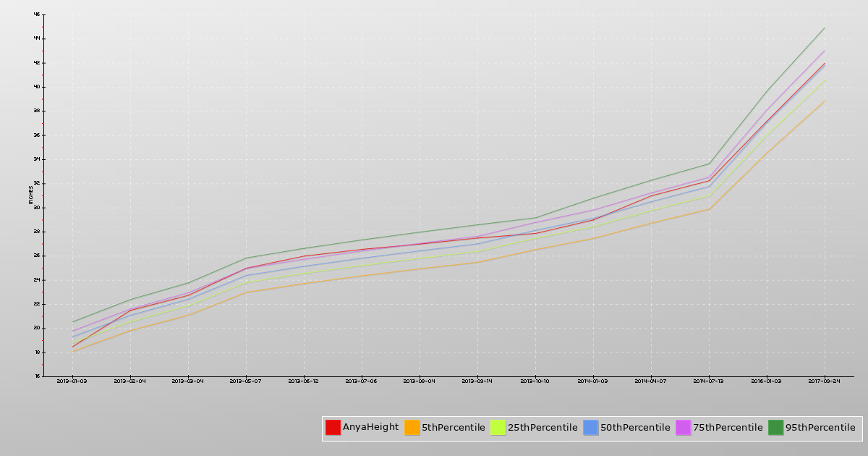
Task: Click the 2013-01-03 x-axis date label
Action: coord(72,381)
